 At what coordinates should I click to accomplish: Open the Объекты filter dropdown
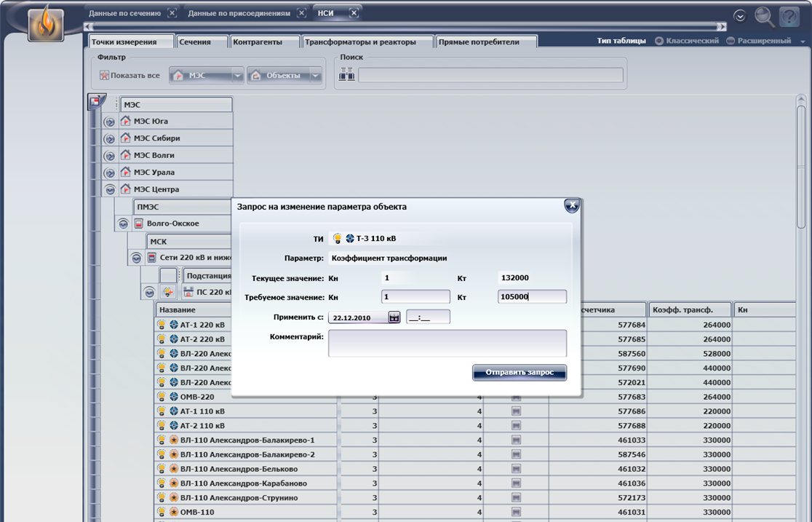tap(315, 76)
